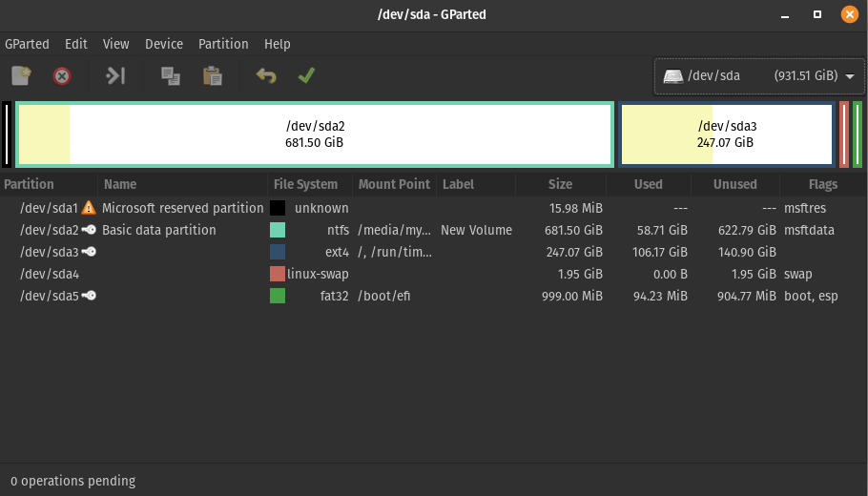The height and width of the screenshot is (496, 868).
Task: Open the GParted menu
Action: pyautogui.click(x=27, y=44)
